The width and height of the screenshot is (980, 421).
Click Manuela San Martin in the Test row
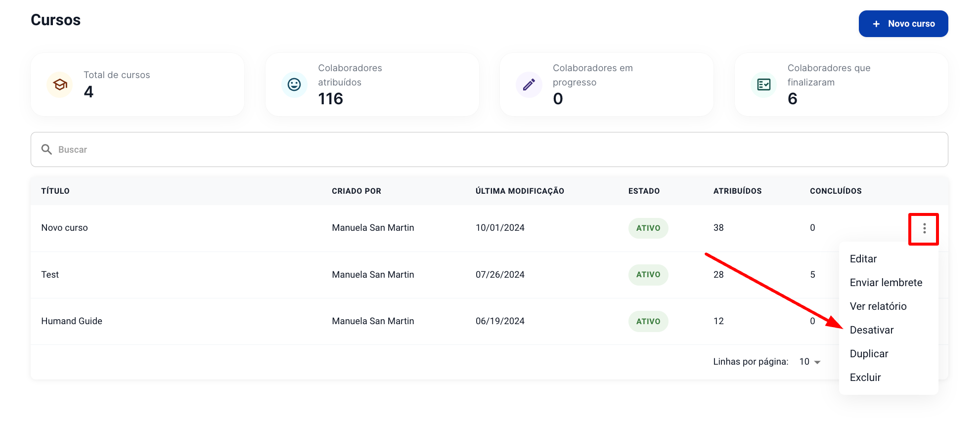coord(373,275)
